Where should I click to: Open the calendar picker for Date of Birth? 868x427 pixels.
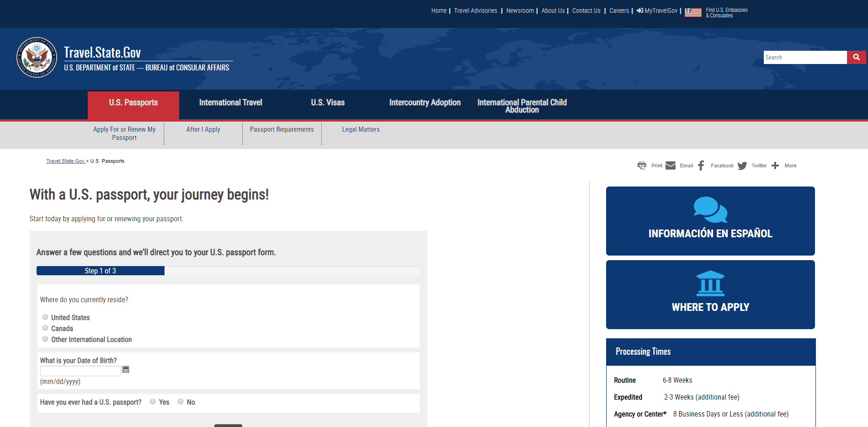126,369
